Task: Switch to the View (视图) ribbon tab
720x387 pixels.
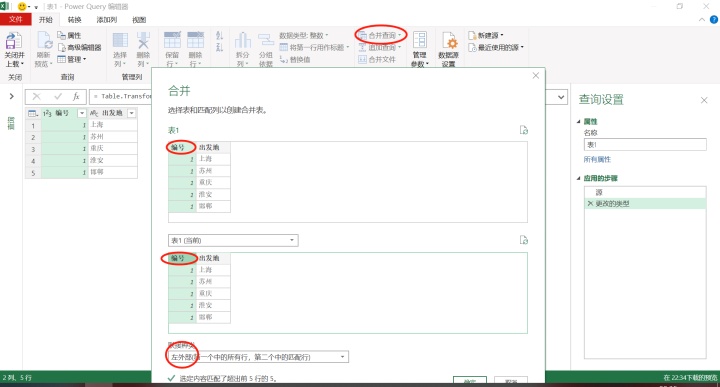Action: pyautogui.click(x=139, y=20)
